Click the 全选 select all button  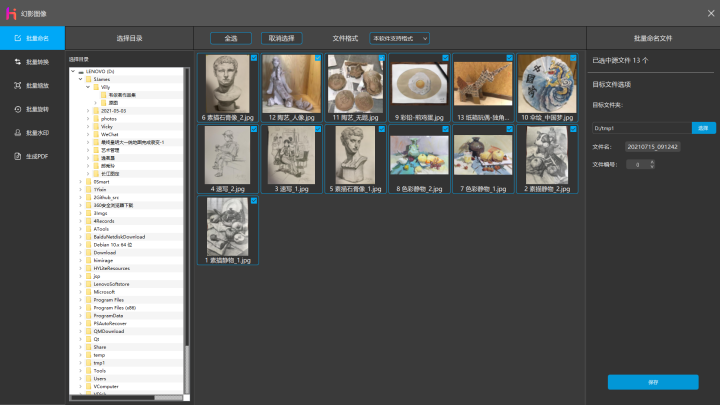point(231,38)
